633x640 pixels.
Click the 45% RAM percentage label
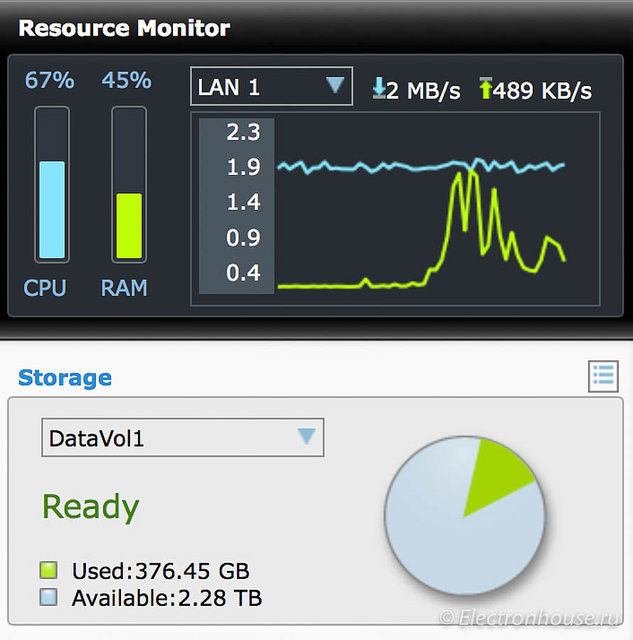coord(126,80)
